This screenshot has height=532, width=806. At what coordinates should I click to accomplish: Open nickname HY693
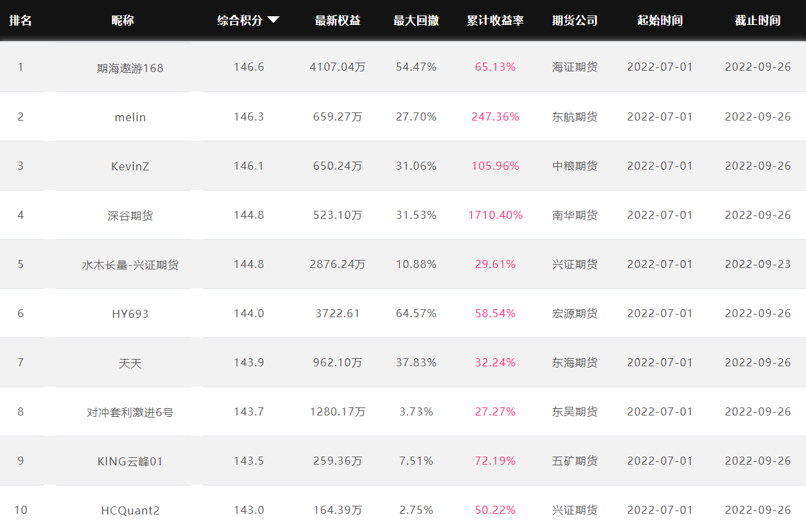point(130,314)
